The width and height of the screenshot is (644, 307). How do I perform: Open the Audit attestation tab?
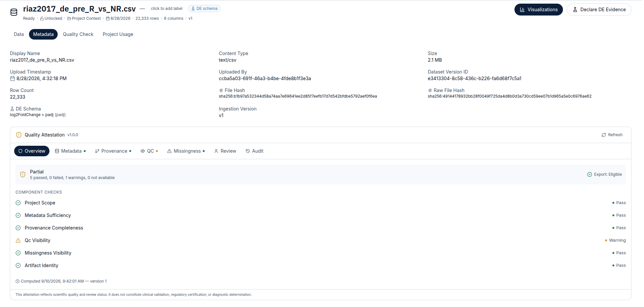[254, 151]
